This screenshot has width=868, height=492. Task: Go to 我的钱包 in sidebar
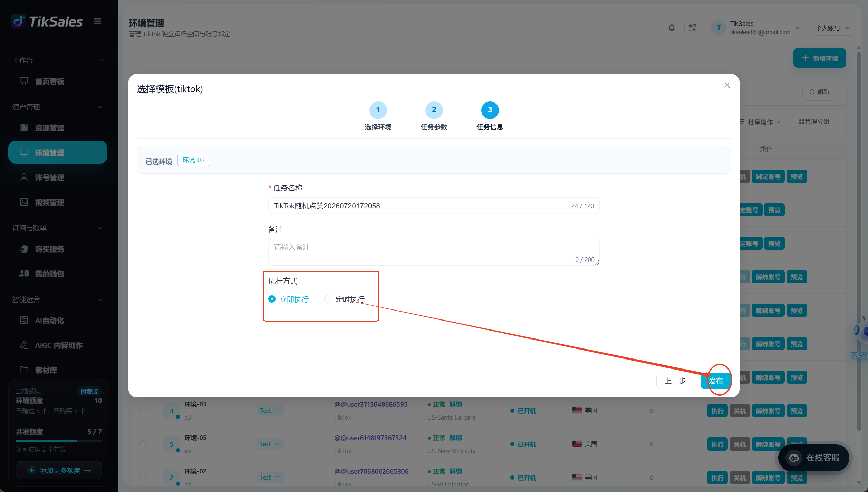click(x=49, y=274)
